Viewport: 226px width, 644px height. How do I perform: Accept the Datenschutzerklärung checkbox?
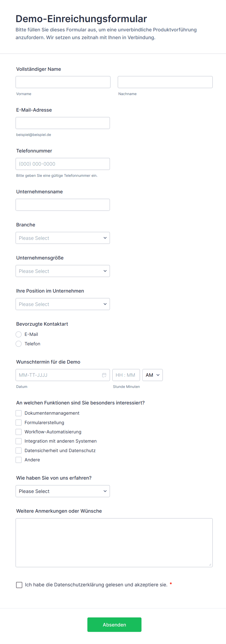(x=19, y=585)
